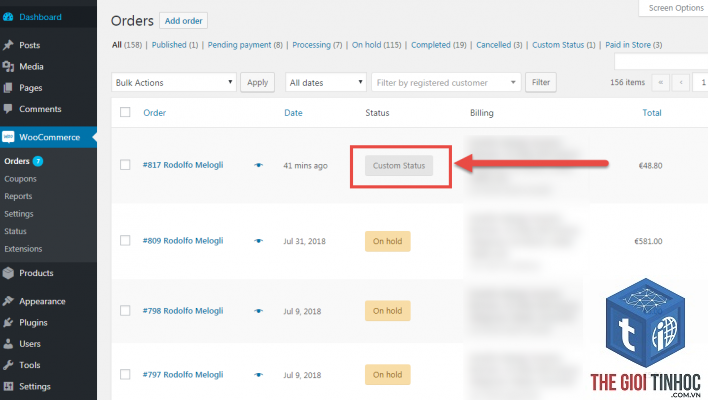This screenshot has width=708, height=400.
Task: Tick the select-all orders checkbox
Action: tap(125, 112)
